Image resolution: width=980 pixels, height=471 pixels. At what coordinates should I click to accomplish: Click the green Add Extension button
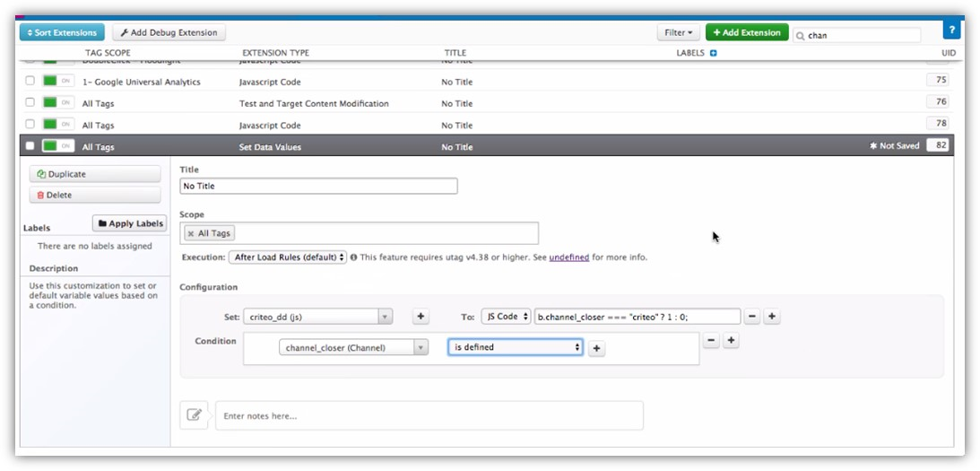747,32
